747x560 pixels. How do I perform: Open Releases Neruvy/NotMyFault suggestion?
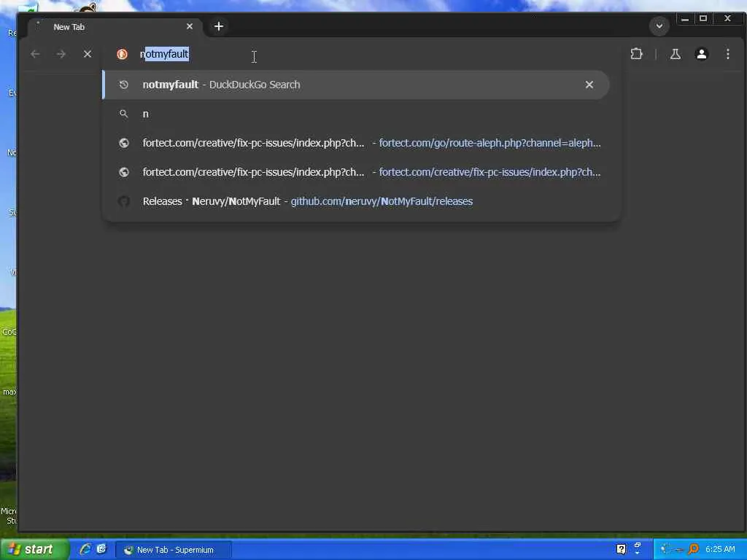tap(355, 201)
